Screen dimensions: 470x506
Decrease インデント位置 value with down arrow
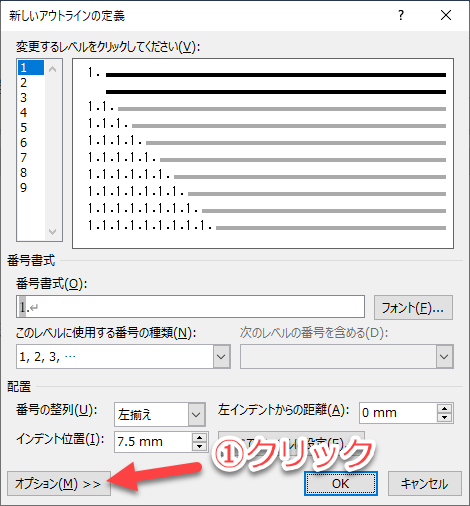click(199, 446)
